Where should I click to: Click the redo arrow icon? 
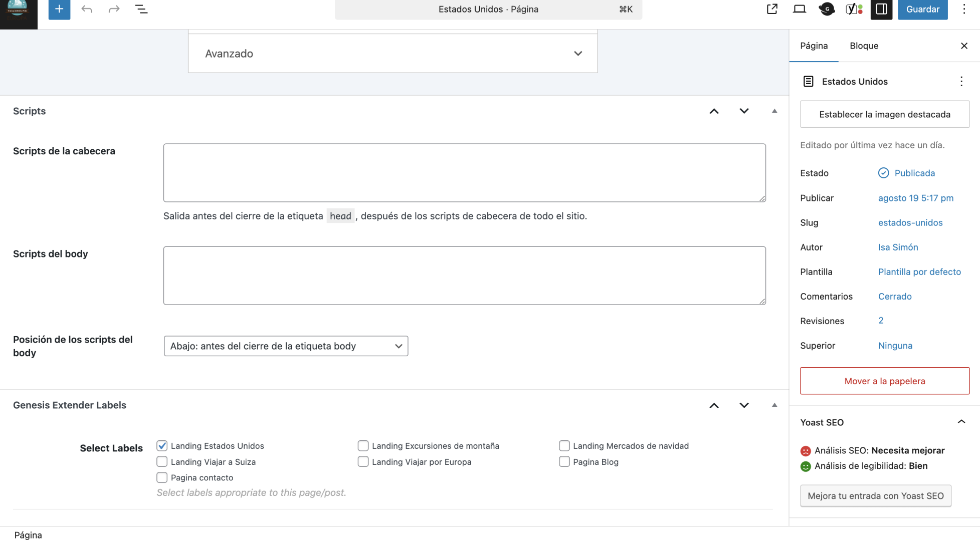[x=114, y=9]
